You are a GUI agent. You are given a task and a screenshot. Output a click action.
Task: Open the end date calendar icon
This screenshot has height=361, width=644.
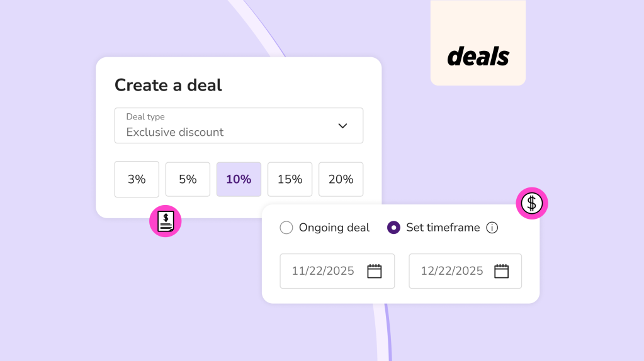pyautogui.click(x=501, y=271)
